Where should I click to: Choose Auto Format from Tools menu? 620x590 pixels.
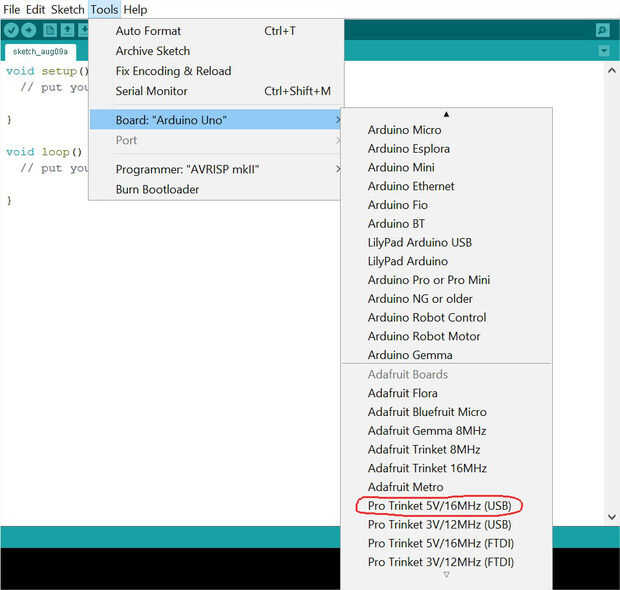click(216, 31)
